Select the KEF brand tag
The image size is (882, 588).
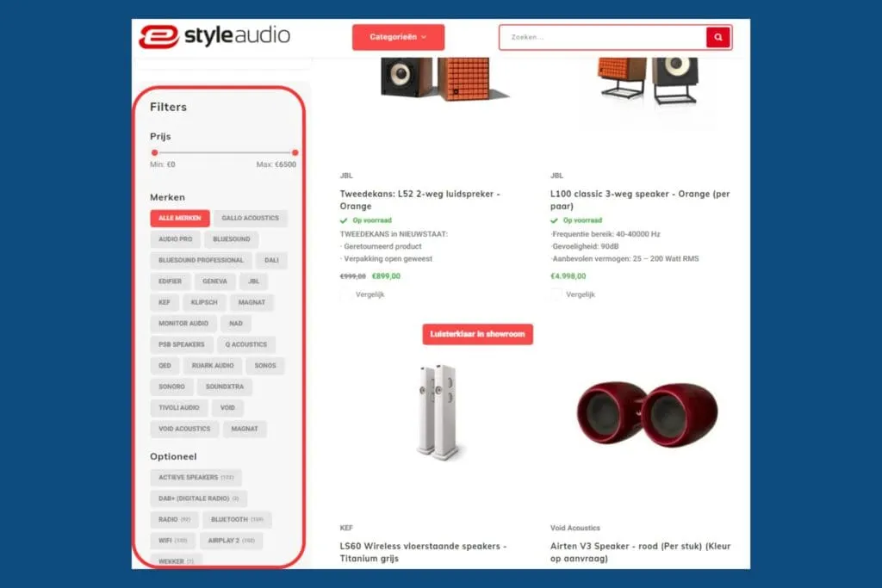click(165, 302)
